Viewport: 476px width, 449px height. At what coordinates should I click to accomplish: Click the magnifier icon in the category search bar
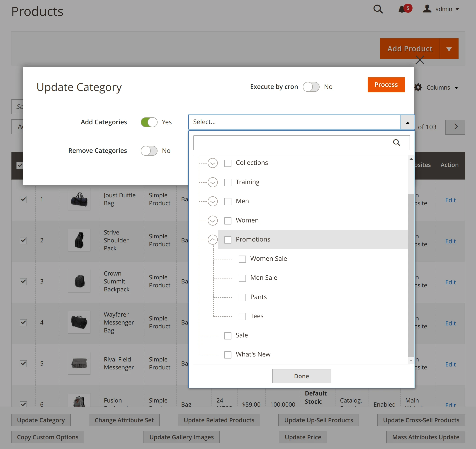pyautogui.click(x=397, y=143)
